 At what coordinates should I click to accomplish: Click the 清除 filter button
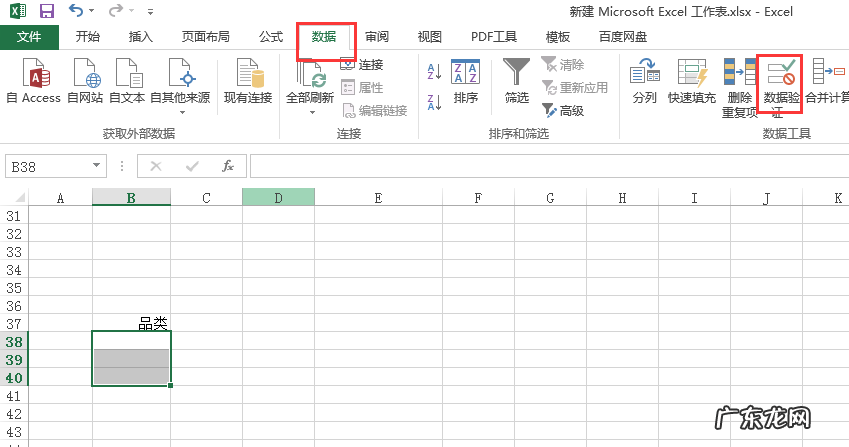coord(563,64)
